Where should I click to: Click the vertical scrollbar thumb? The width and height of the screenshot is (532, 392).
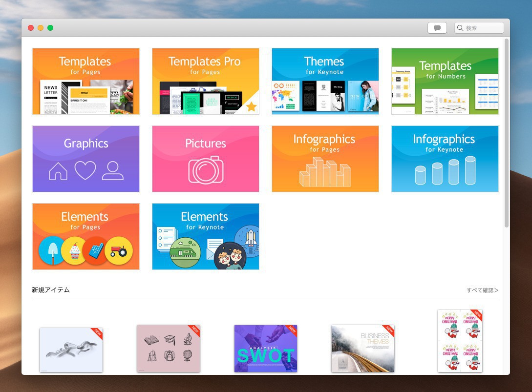point(507,133)
